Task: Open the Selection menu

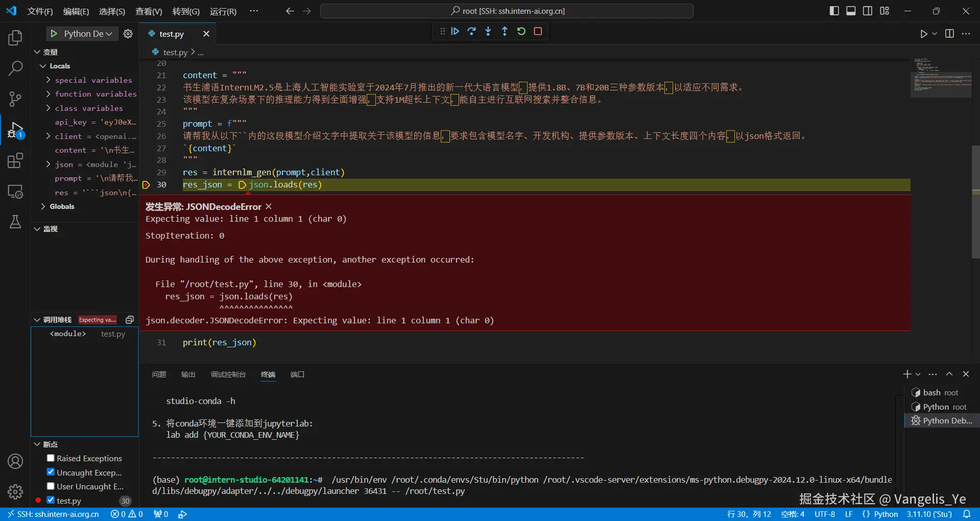Action: [112, 11]
